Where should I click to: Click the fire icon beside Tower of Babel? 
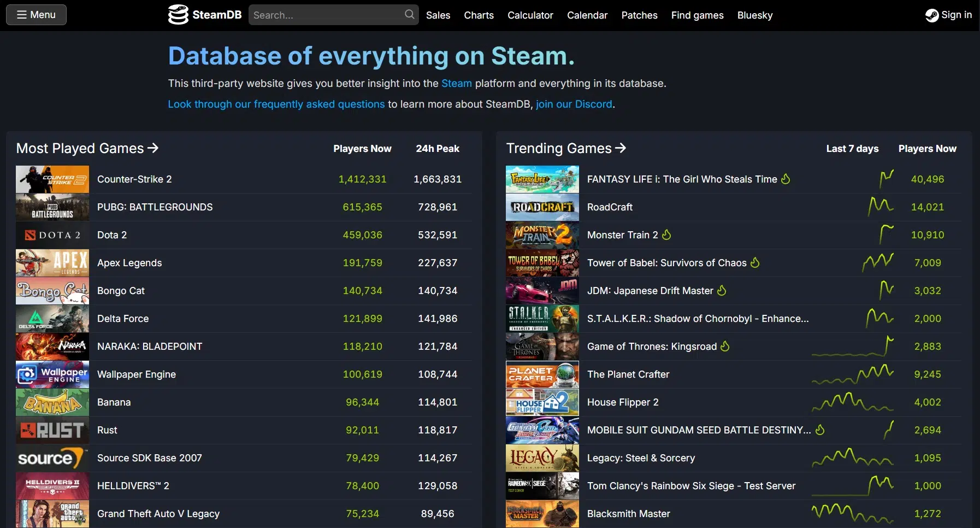755,262
